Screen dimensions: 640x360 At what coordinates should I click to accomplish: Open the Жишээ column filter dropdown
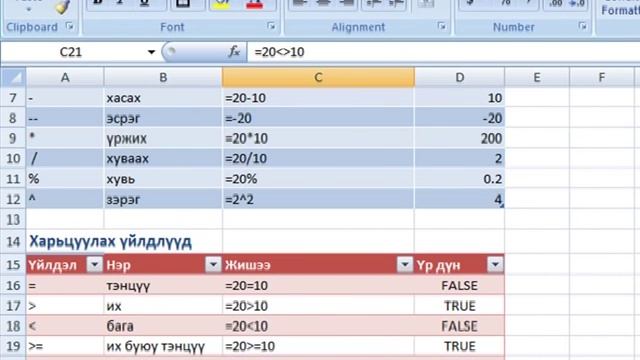pos(405,265)
